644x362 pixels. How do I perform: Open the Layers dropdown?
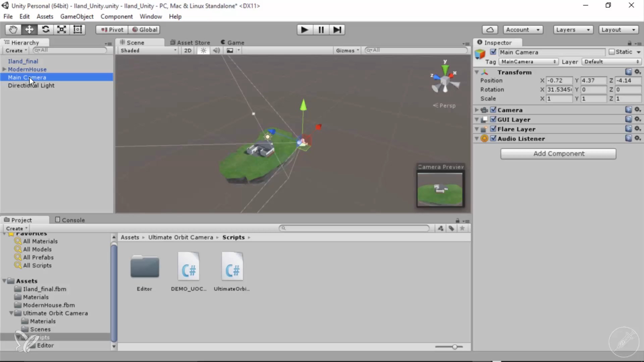[x=573, y=30]
